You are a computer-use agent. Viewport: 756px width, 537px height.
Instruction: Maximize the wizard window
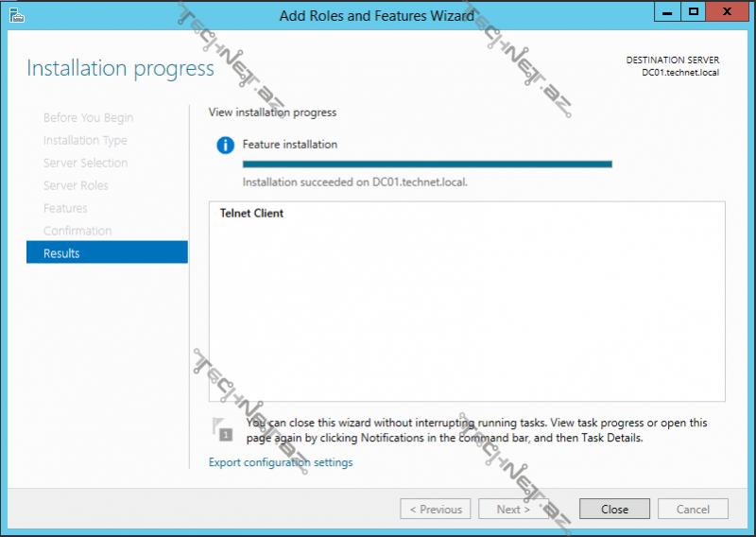[694, 12]
